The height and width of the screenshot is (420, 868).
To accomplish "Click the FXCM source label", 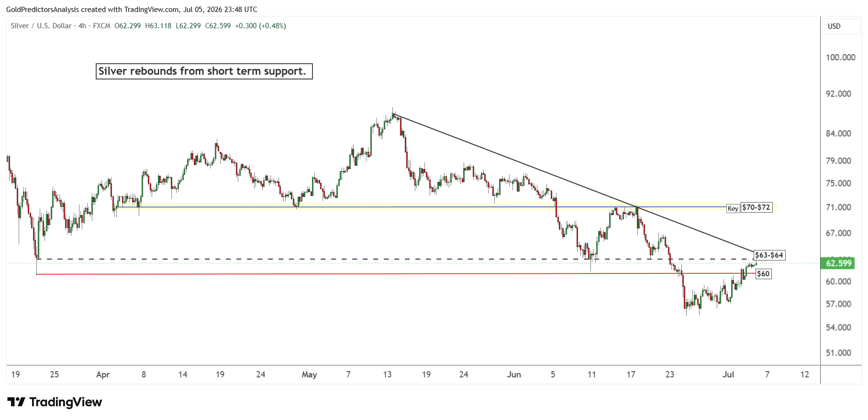I will [102, 26].
